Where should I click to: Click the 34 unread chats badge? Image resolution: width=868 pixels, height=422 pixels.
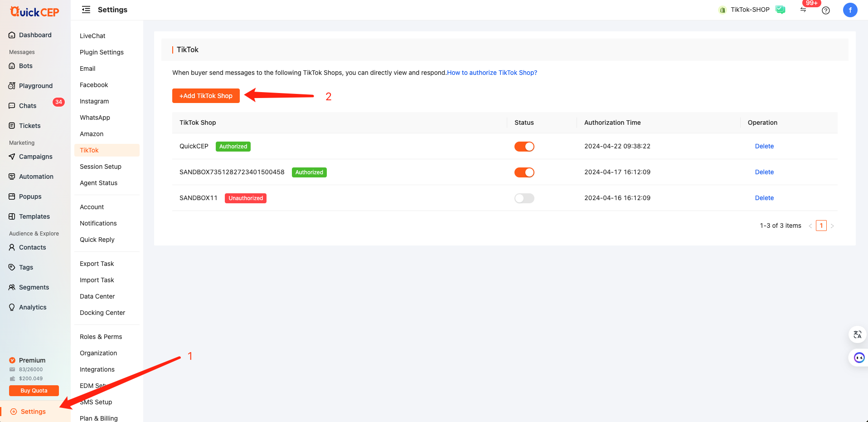click(58, 102)
